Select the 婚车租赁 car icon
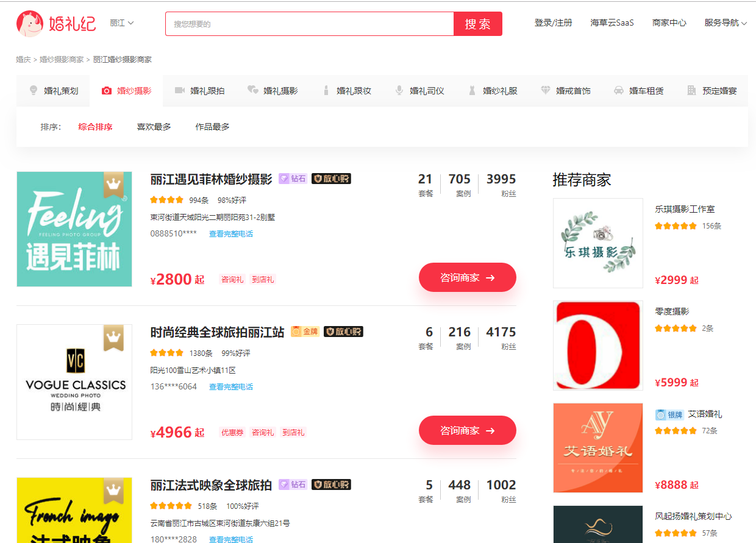This screenshot has height=543, width=756. pos(618,90)
